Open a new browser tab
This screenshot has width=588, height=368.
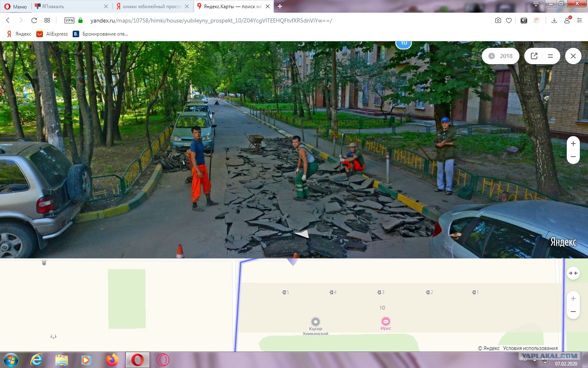[280, 7]
